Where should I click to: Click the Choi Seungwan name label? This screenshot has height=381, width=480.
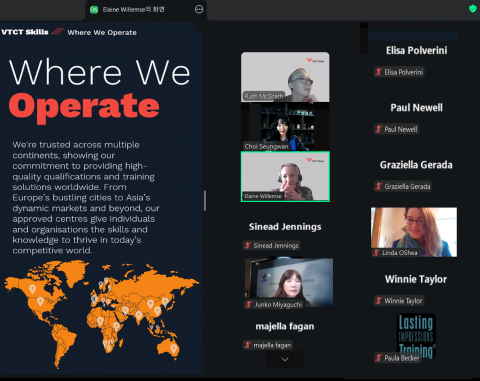[266, 146]
